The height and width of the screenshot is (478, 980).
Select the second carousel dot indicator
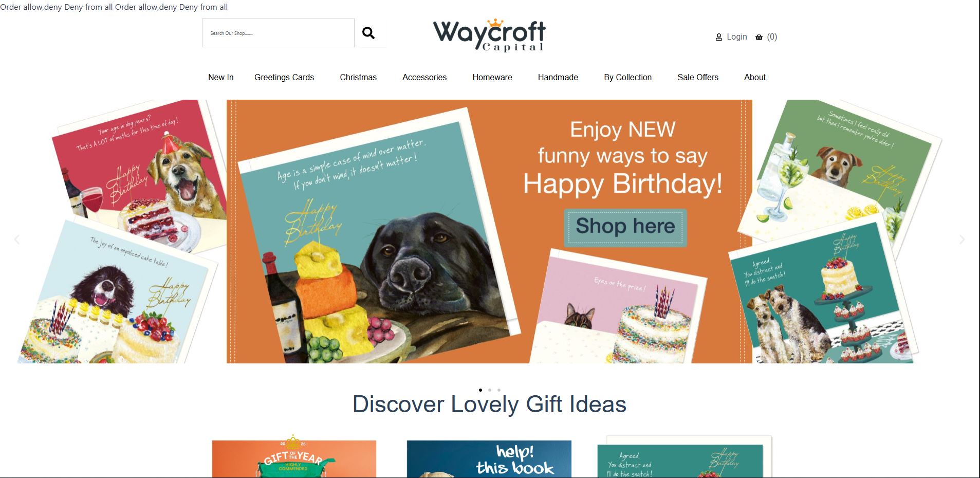[x=489, y=390]
